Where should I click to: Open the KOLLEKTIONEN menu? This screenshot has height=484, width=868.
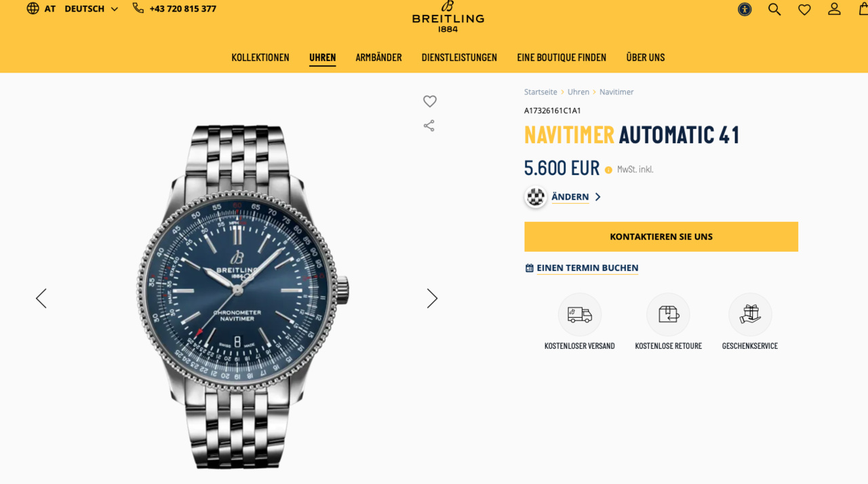(x=260, y=58)
